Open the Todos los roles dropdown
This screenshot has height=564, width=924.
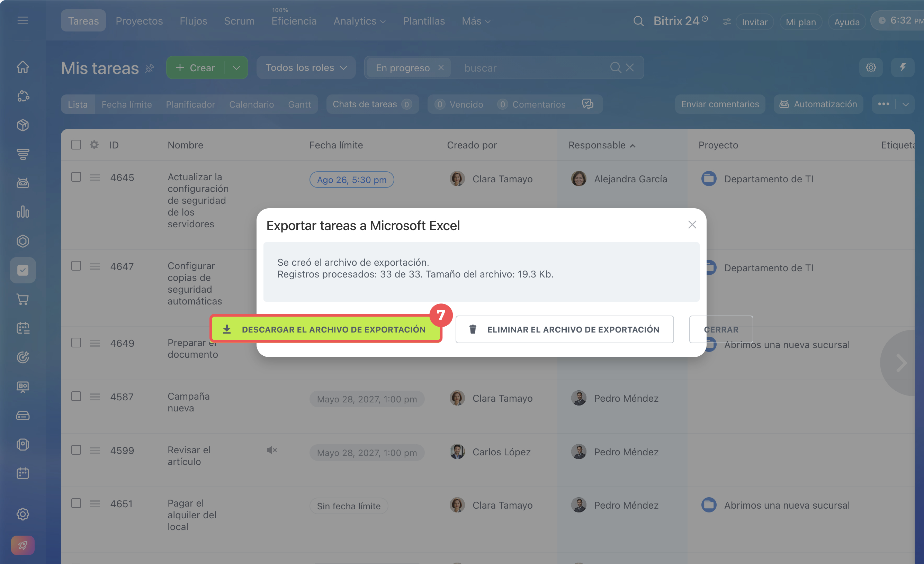(x=306, y=67)
